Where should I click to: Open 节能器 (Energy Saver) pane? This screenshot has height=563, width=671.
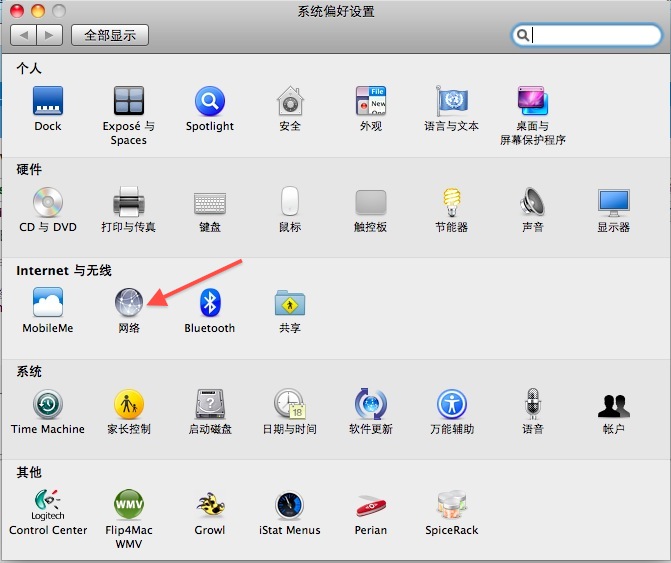(451, 202)
